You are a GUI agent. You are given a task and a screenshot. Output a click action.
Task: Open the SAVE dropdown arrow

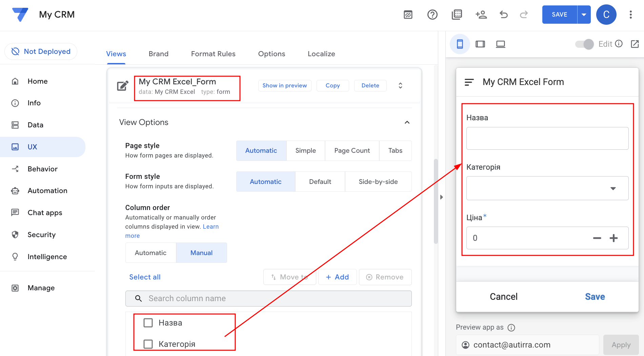coord(584,15)
